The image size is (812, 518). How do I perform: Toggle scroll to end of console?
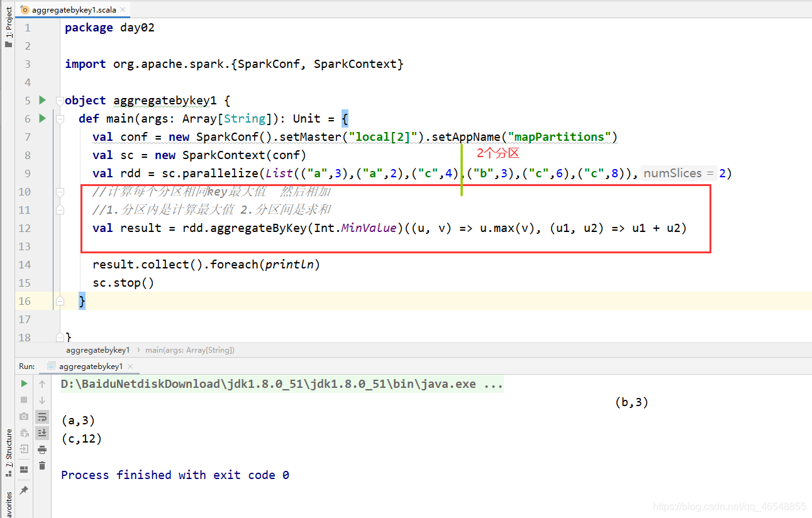[42, 433]
